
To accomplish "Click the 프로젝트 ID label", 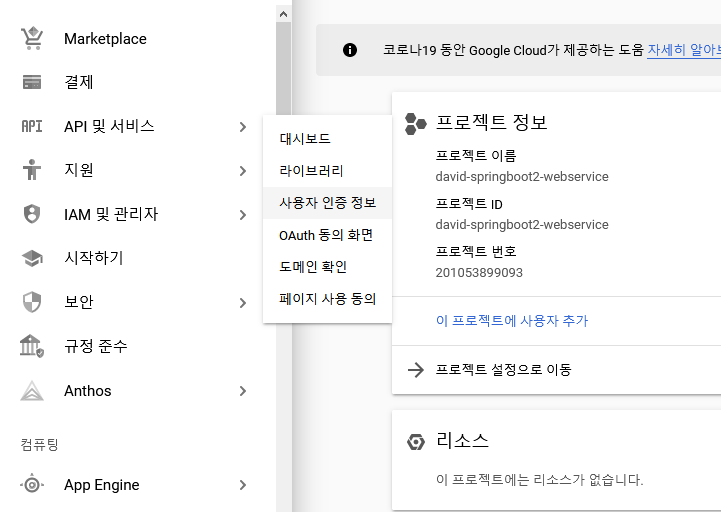I will (469, 204).
